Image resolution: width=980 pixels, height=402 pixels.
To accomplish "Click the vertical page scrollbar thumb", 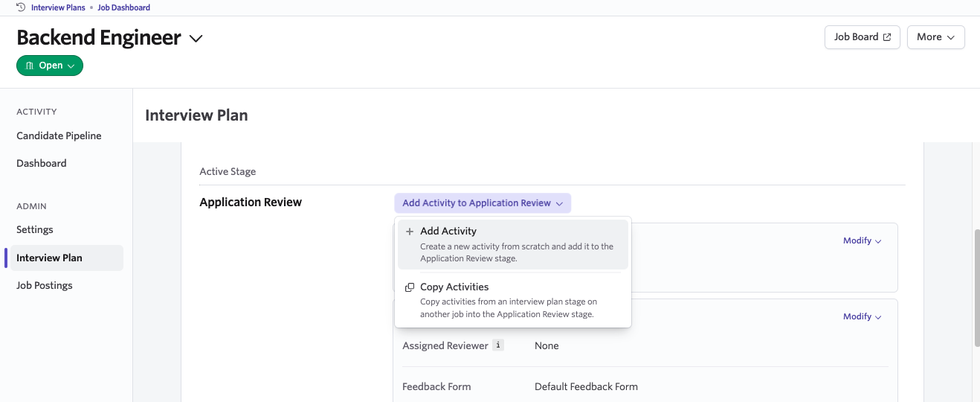I will (x=976, y=288).
